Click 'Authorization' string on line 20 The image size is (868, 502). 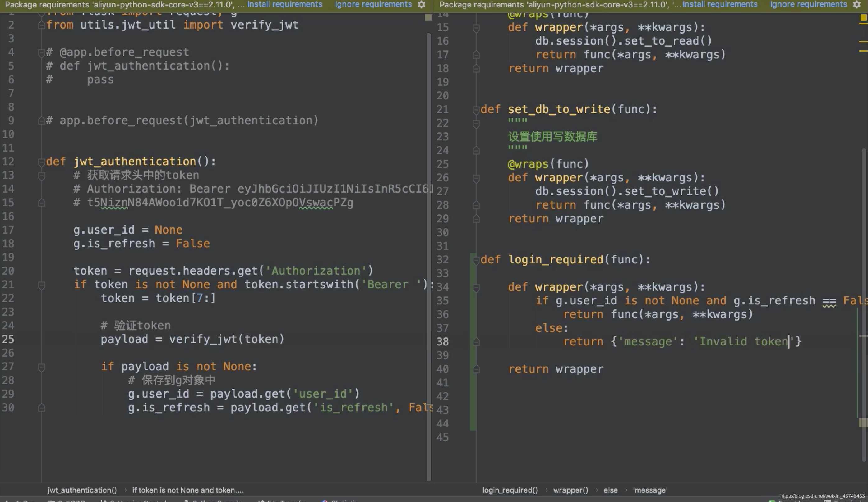(316, 271)
